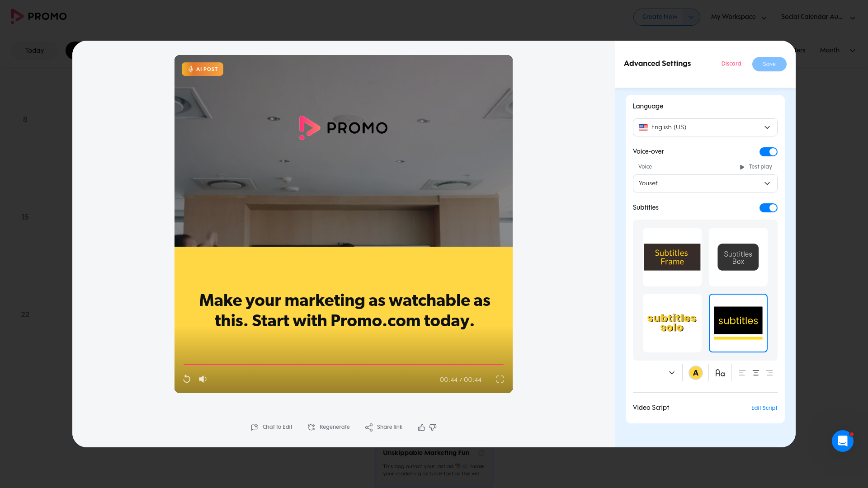The height and width of the screenshot is (488, 868).
Task: Open the support chat bubble
Action: click(843, 441)
